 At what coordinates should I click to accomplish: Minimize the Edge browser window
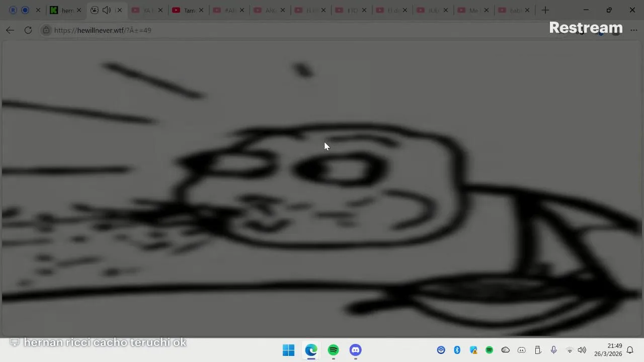[586, 10]
